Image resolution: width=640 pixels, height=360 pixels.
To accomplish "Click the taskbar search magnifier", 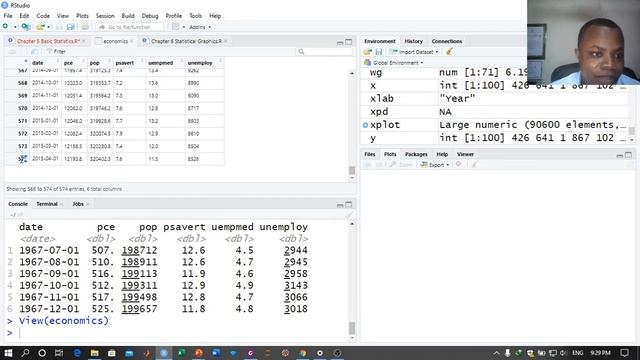I will click(x=25, y=353).
